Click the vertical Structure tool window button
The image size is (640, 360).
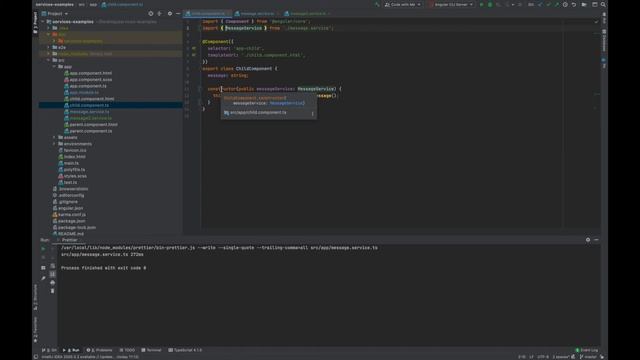[35, 298]
